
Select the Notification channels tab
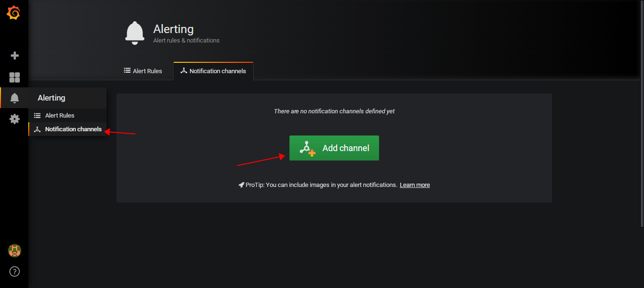coord(213,71)
